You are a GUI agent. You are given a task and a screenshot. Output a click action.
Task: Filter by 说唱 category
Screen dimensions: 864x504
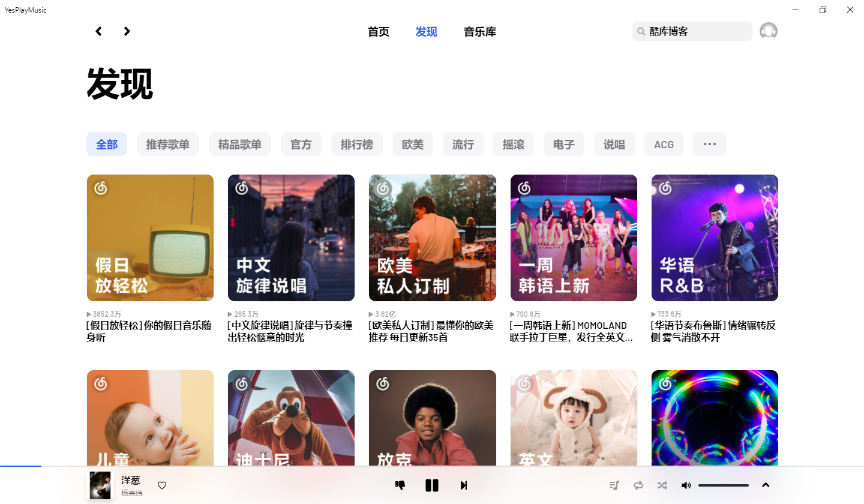[x=614, y=144]
